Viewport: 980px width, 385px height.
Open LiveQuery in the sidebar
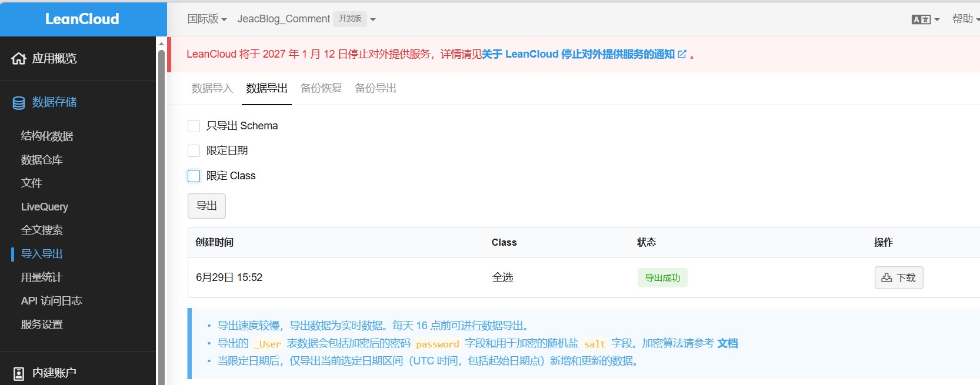pos(45,207)
